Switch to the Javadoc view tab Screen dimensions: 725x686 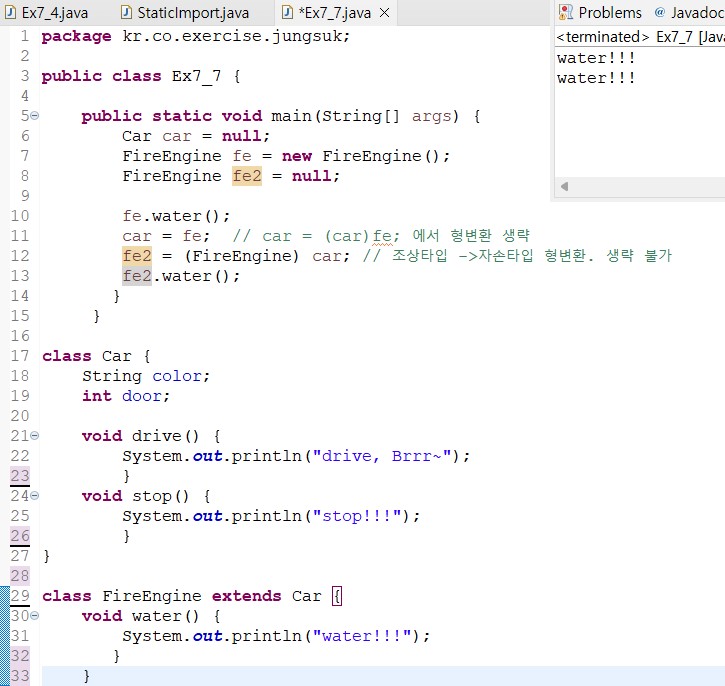click(689, 12)
